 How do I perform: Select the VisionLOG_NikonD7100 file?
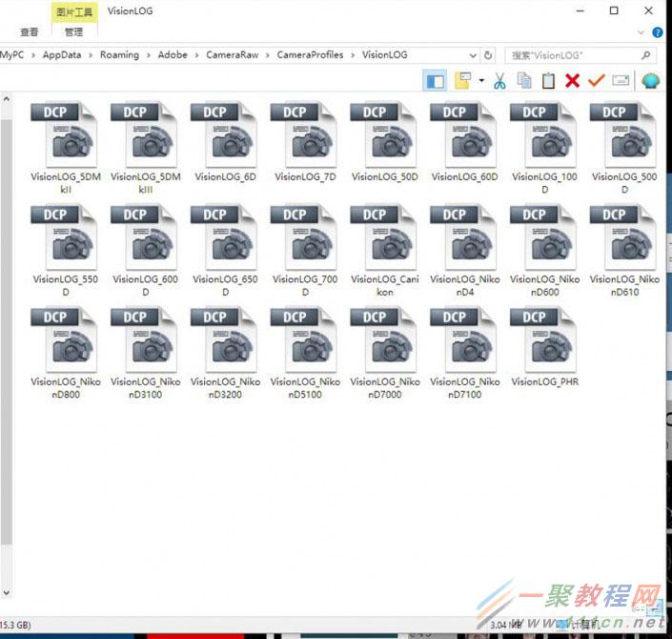464,354
